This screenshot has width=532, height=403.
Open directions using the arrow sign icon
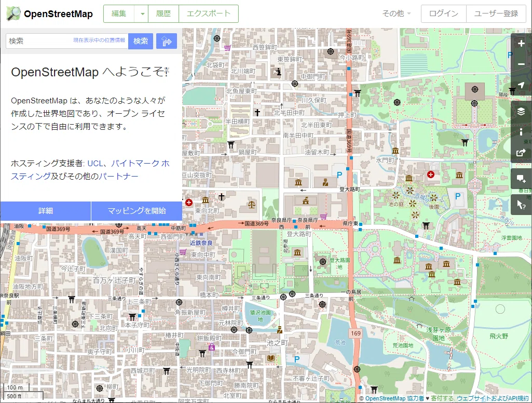point(167,41)
